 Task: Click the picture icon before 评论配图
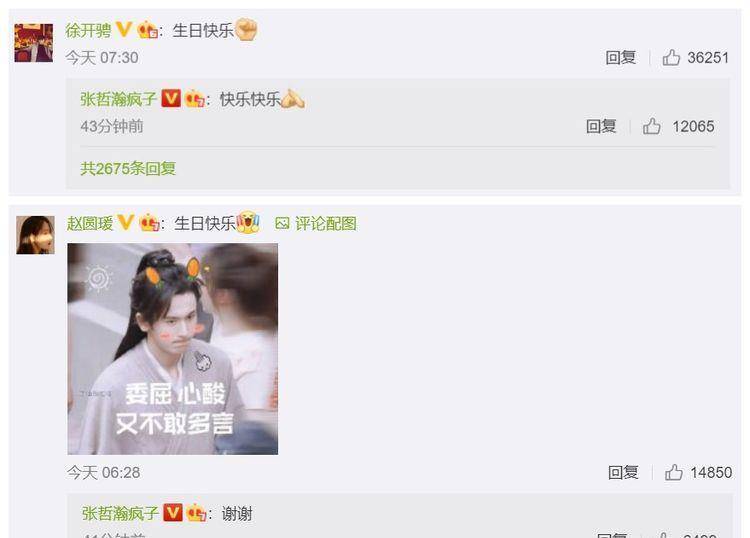coord(282,223)
